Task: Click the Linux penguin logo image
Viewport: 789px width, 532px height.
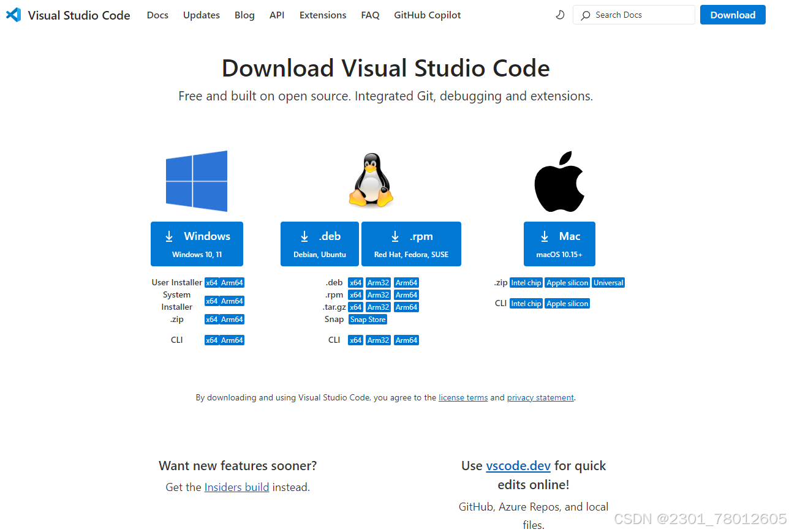Action: [371, 180]
